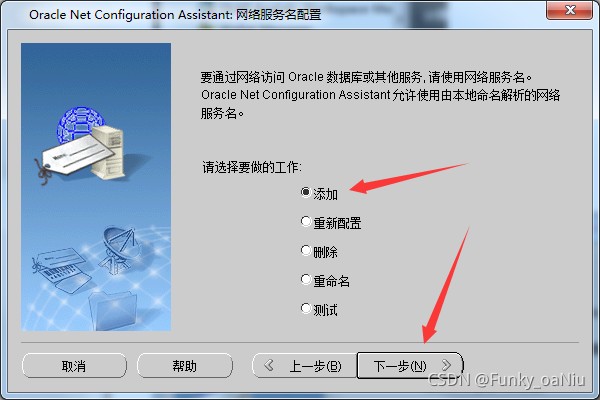
Task: Click the 请选择要做的工作 label
Action: pyautogui.click(x=252, y=167)
